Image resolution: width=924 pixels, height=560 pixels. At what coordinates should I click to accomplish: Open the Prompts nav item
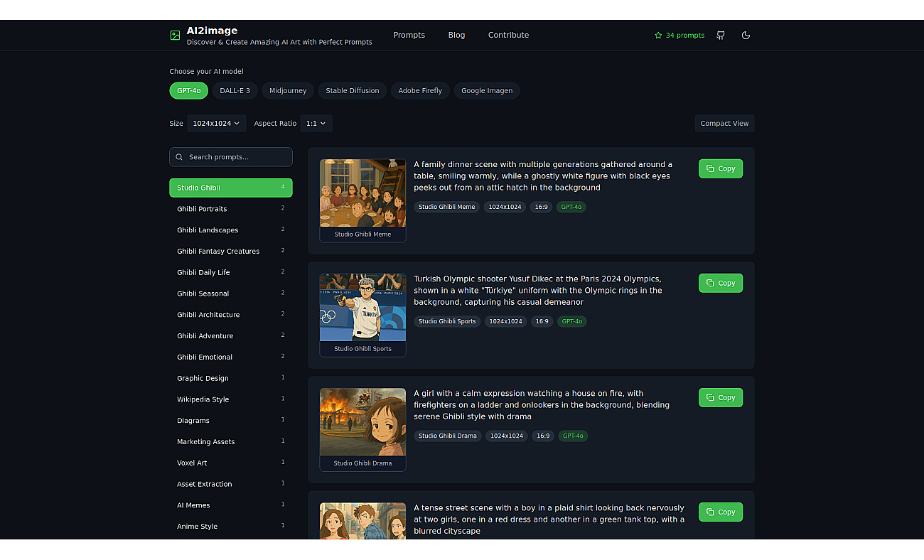pos(409,35)
